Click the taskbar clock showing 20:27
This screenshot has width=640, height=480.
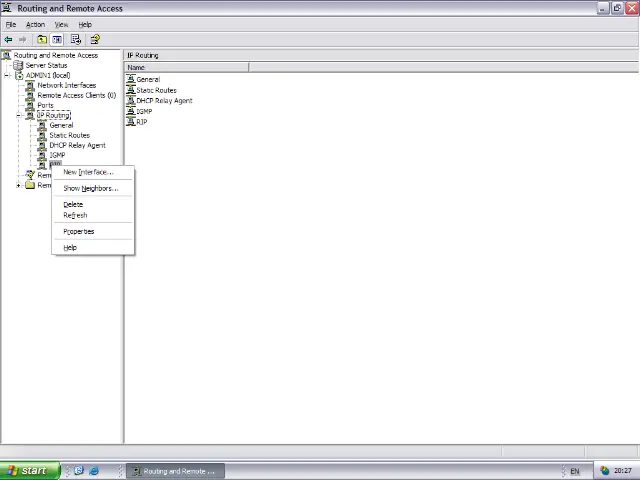(x=622, y=471)
